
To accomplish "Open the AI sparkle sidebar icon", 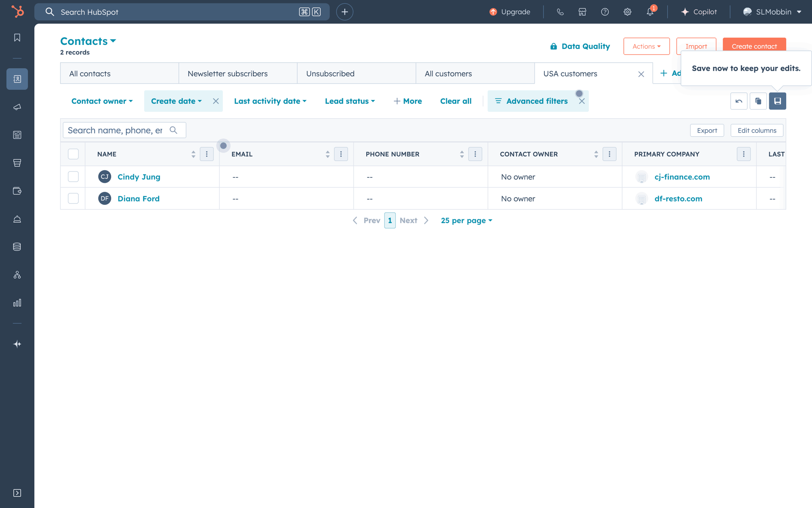I will tap(17, 344).
